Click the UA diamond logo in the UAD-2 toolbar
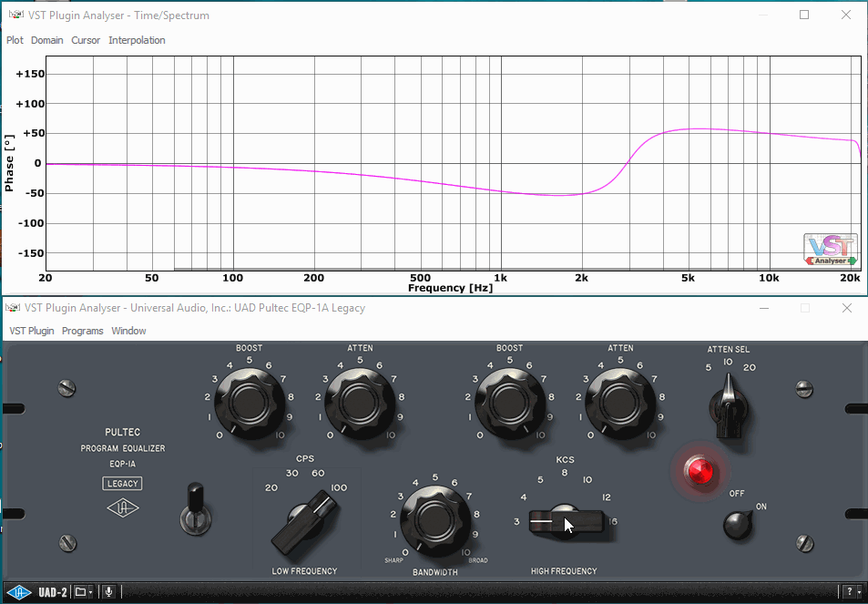The image size is (868, 604). (x=19, y=592)
